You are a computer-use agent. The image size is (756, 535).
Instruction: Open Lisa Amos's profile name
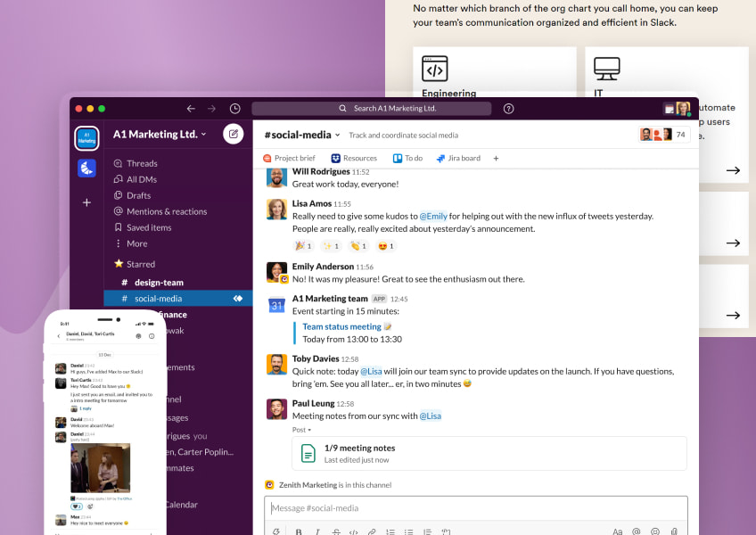coord(311,203)
